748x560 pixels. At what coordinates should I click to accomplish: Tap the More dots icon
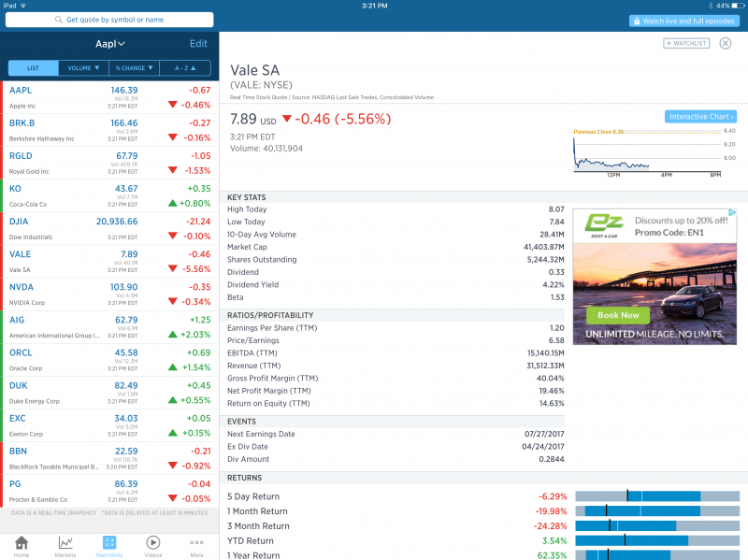(196, 542)
